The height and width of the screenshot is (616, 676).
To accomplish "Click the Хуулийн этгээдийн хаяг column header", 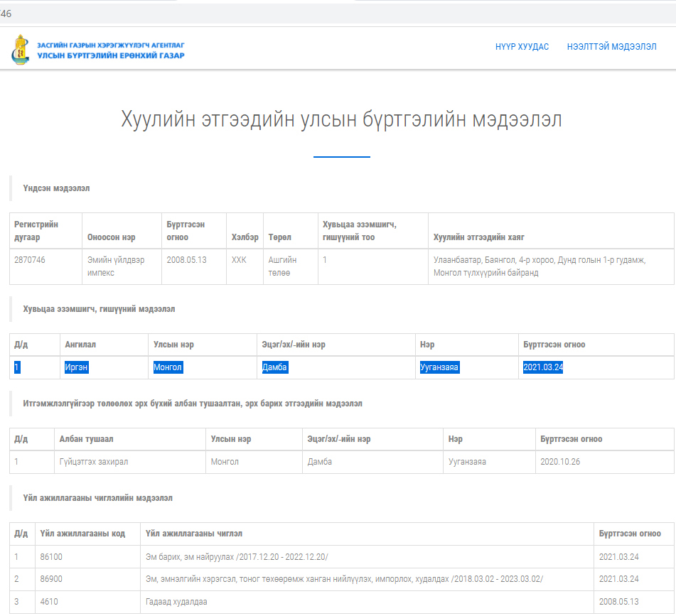I will point(478,237).
